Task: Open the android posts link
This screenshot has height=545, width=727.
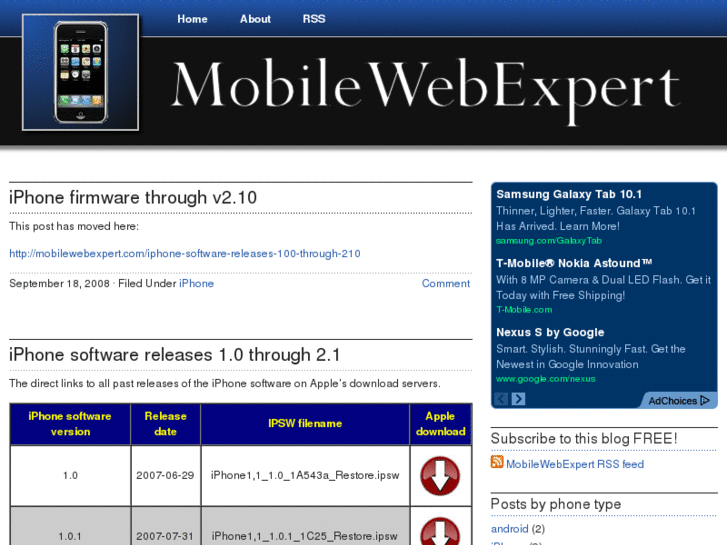Action: click(x=510, y=529)
